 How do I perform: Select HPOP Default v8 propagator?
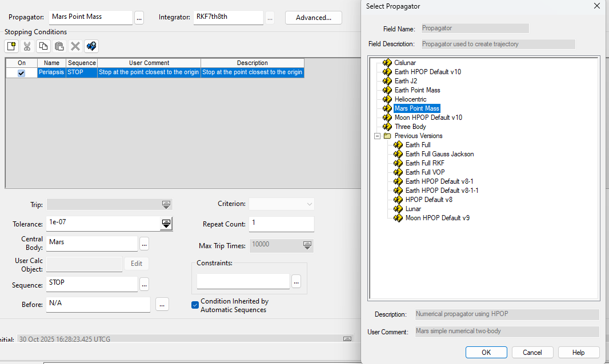pos(429,200)
